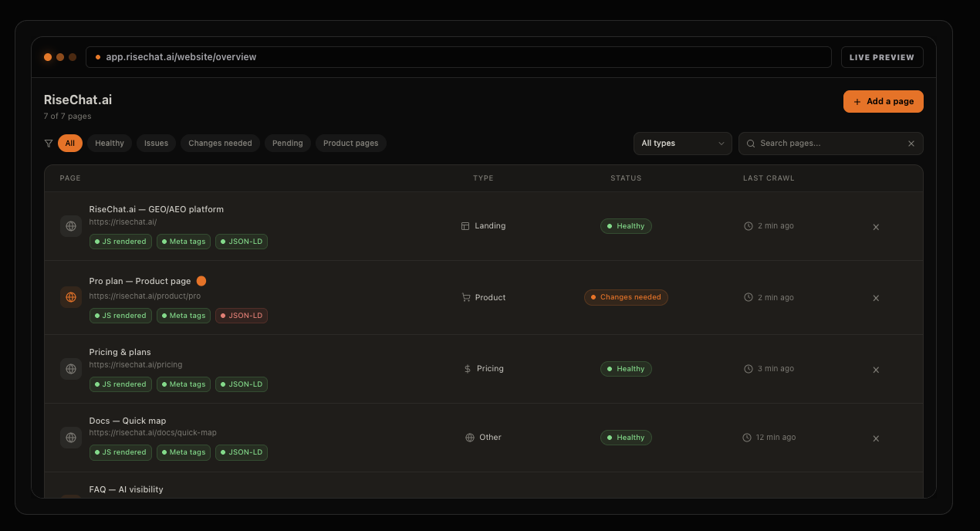Viewport: 980px width, 531px height.
Task: Select the Product pages filter chip
Action: pyautogui.click(x=351, y=144)
